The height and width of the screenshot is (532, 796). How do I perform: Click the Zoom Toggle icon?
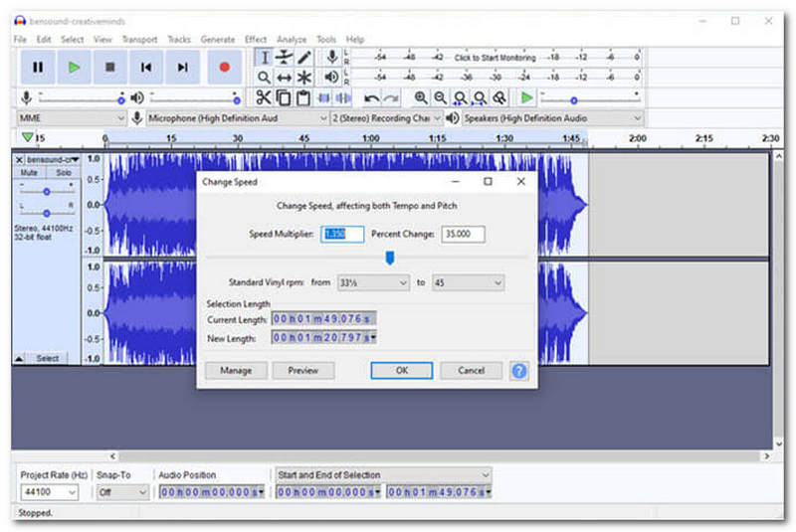pos(499,97)
